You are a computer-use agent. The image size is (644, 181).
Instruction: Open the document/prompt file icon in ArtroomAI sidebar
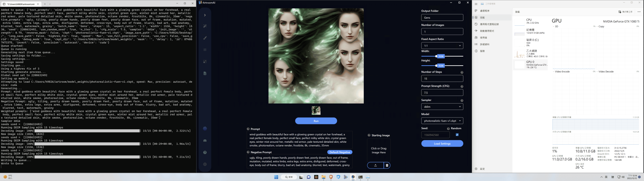click(205, 73)
